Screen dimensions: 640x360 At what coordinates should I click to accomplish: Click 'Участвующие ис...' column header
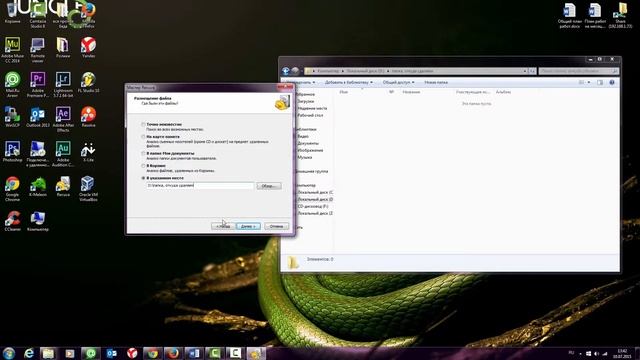coord(472,92)
